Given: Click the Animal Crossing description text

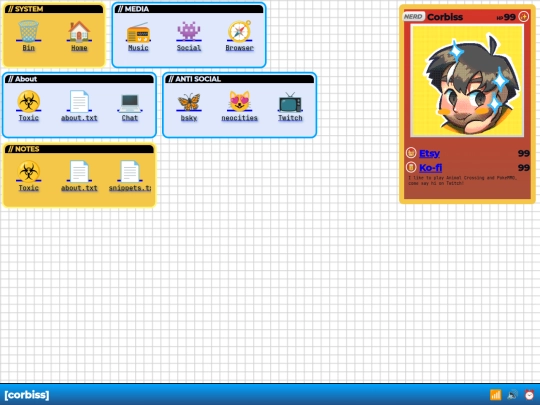Looking at the screenshot, I should [x=463, y=180].
